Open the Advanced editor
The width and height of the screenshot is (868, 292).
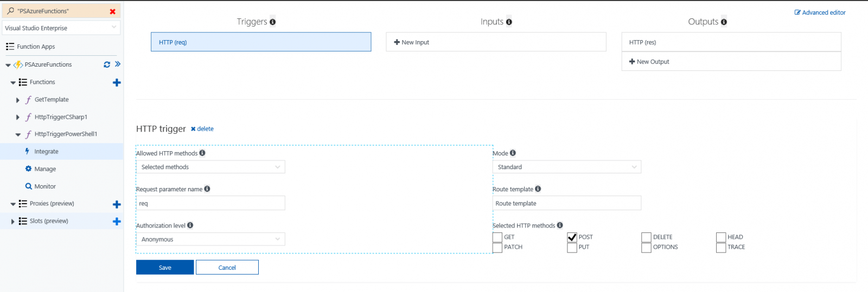coord(820,12)
